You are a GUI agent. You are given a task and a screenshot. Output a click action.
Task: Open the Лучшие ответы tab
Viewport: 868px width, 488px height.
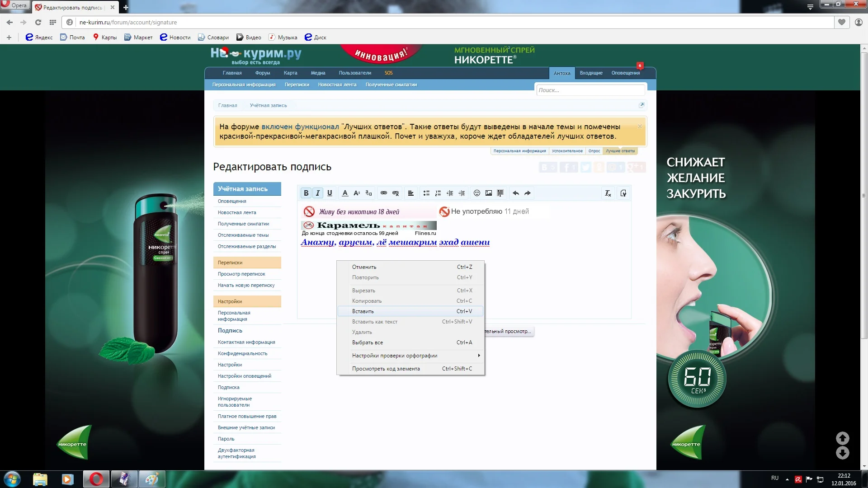pyautogui.click(x=620, y=151)
